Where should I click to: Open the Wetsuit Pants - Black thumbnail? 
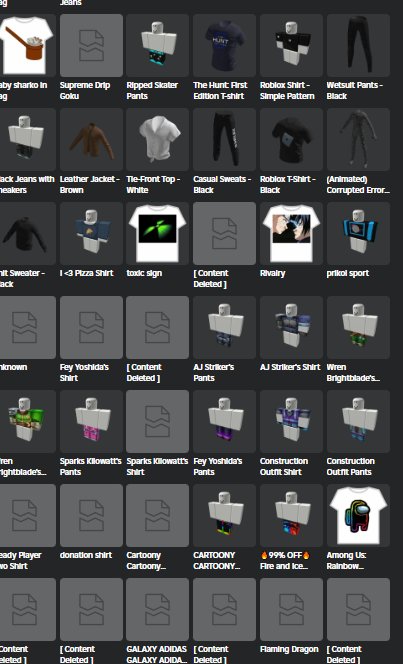click(x=358, y=45)
